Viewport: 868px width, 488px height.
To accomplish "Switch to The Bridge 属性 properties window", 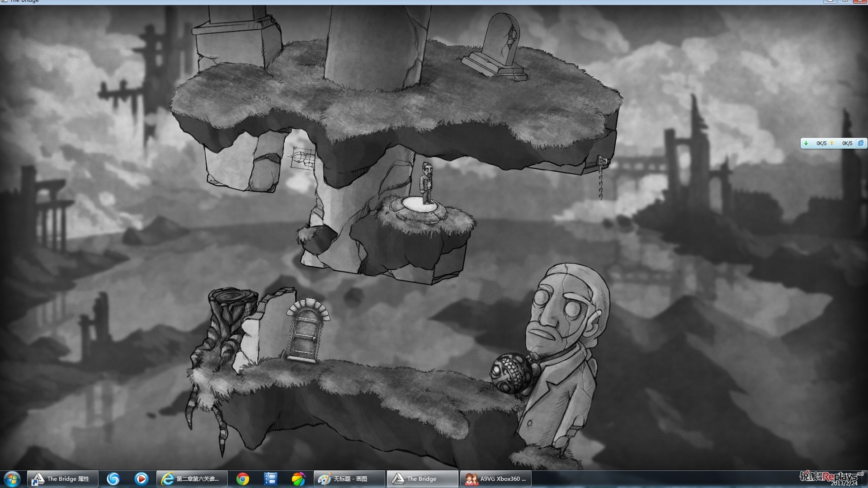I will click(62, 479).
